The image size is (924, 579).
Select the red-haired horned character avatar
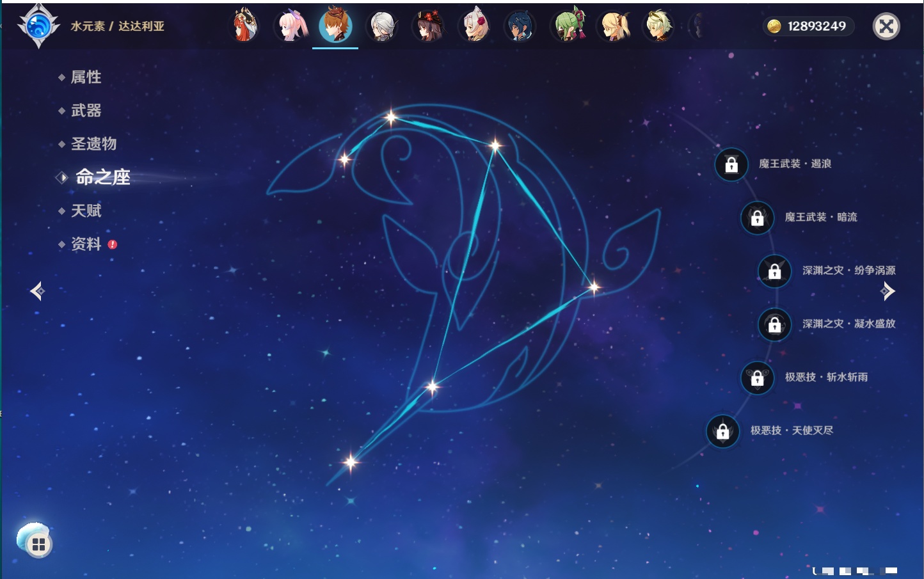click(x=244, y=26)
